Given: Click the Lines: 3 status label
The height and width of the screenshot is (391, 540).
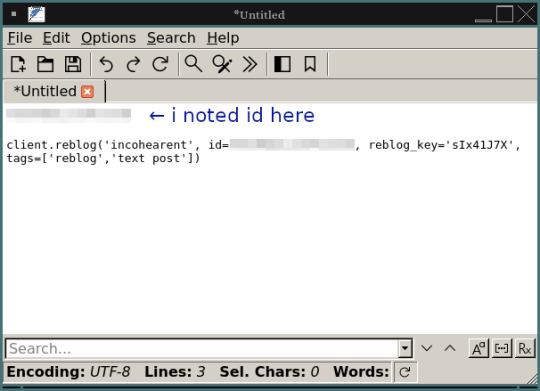Looking at the screenshot, I should [175, 372].
